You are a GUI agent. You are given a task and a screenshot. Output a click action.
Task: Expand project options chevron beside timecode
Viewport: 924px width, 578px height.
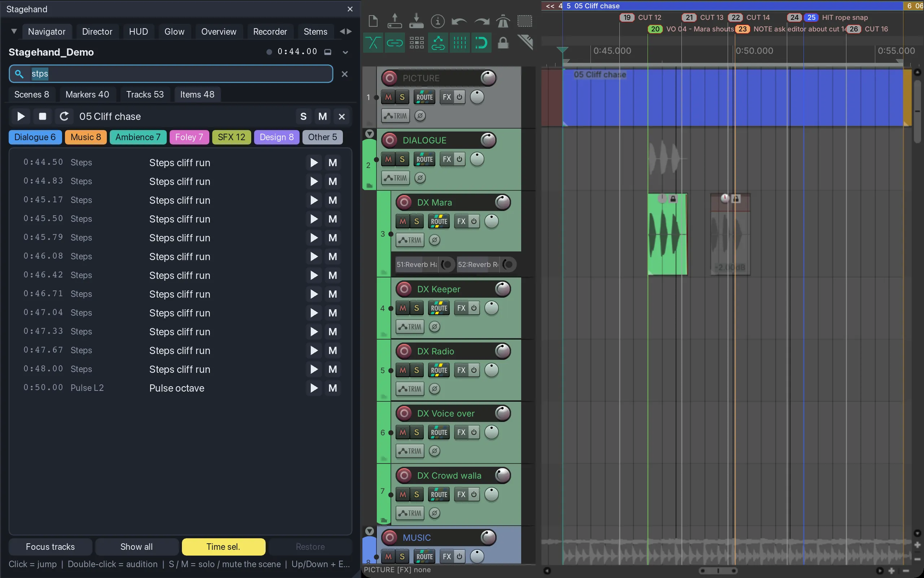click(345, 52)
